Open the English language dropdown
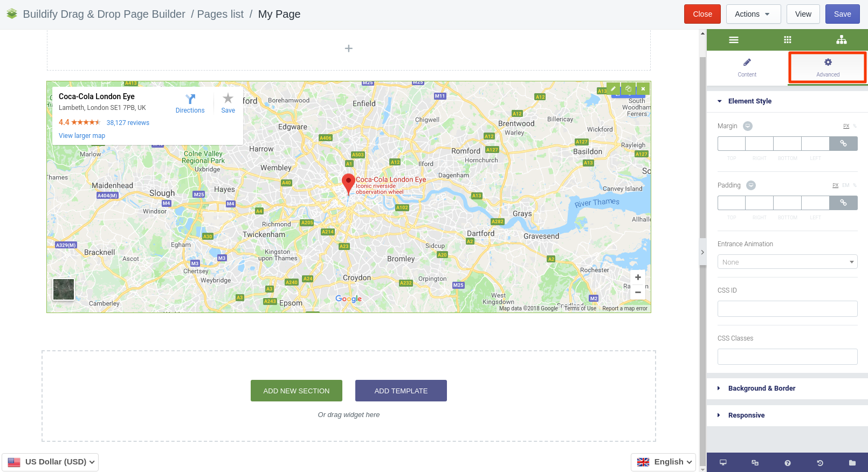This screenshot has height=472, width=868. click(x=664, y=462)
